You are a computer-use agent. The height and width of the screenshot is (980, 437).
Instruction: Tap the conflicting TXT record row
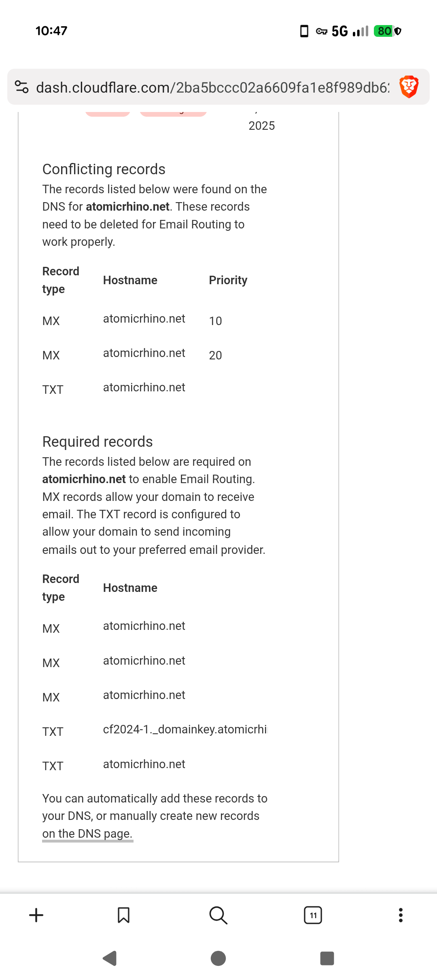[x=144, y=388]
